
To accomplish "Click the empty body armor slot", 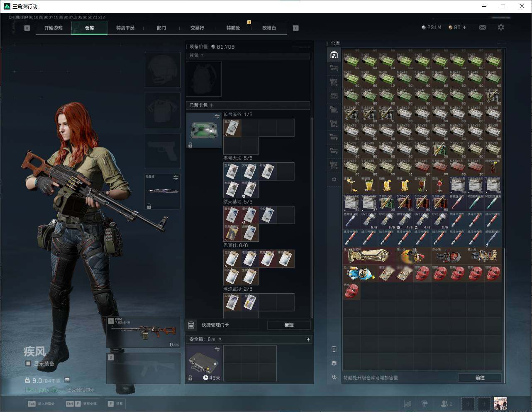I will 163,110.
